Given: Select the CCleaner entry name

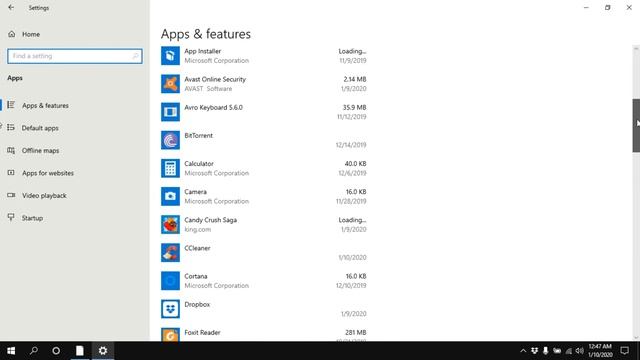Looking at the screenshot, I should [197, 248].
